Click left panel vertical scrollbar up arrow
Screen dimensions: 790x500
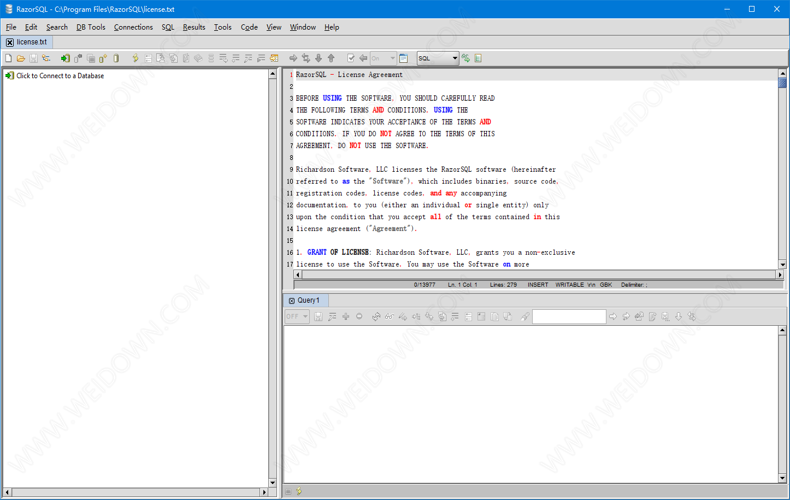pyautogui.click(x=273, y=74)
